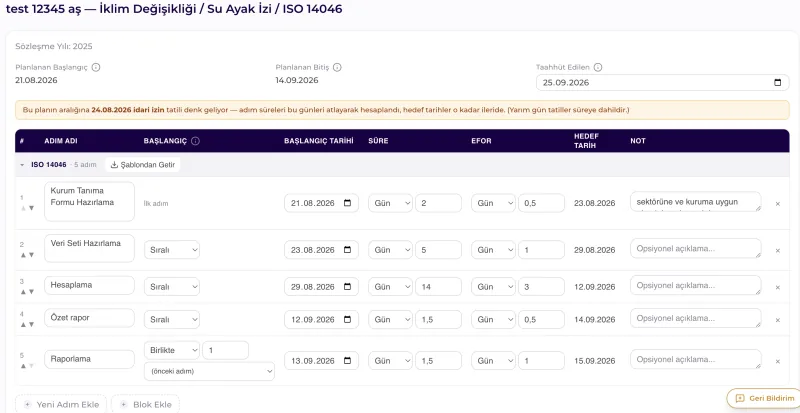Edit the Kurum Tanıma Formu Hazırlama name field
This screenshot has width=800, height=413.
pyautogui.click(x=89, y=202)
